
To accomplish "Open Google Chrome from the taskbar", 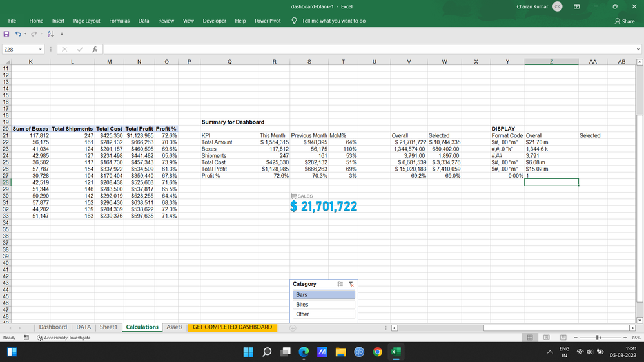I will pos(378,352).
